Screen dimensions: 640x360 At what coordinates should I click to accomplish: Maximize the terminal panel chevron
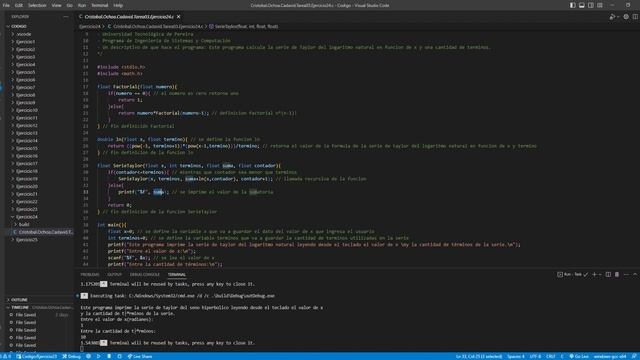(635, 274)
